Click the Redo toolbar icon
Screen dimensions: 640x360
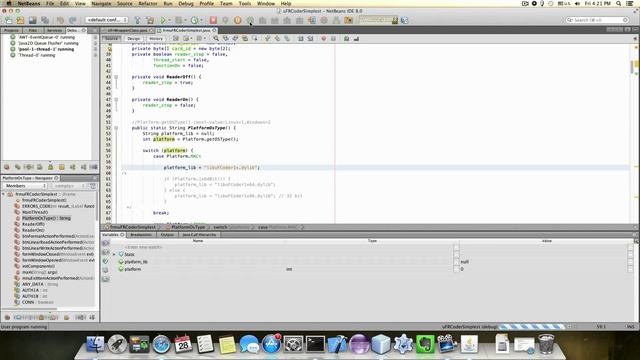coord(73,20)
